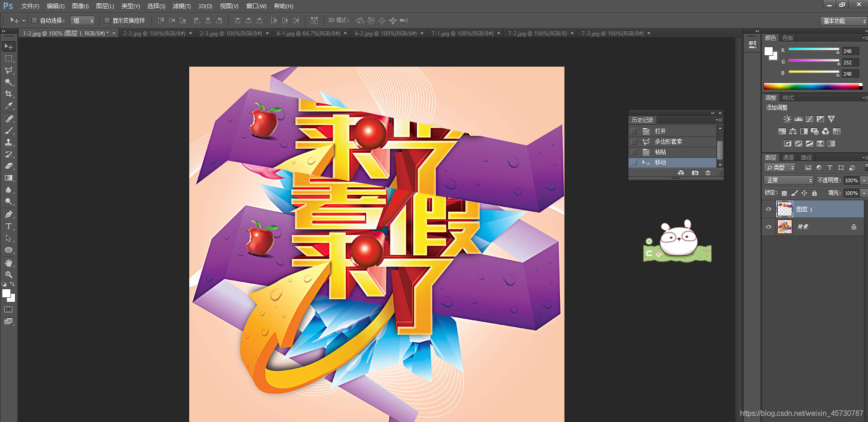Select the Magic Wand tool
The width and height of the screenshot is (868, 422).
(x=9, y=82)
